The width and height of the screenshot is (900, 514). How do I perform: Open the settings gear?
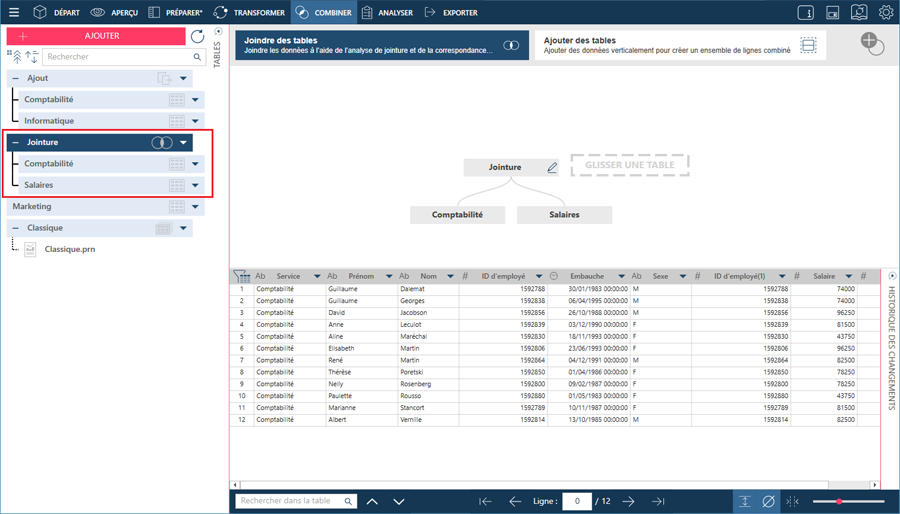pyautogui.click(x=886, y=13)
